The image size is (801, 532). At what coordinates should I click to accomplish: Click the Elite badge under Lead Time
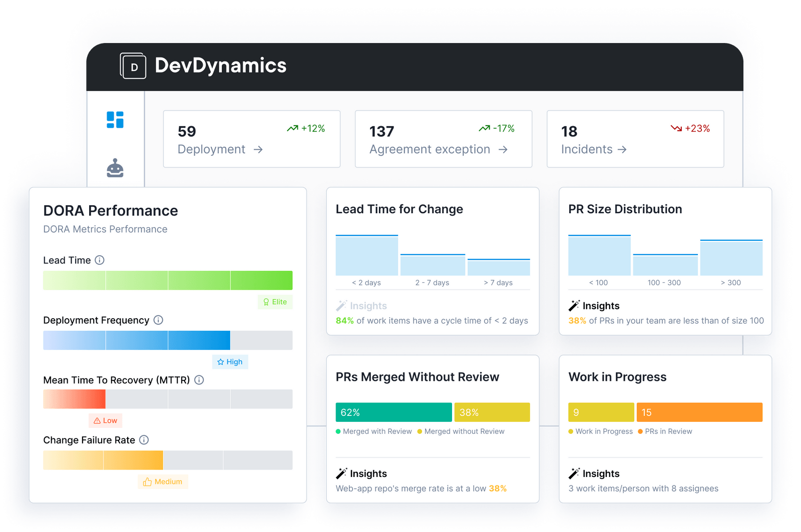pyautogui.click(x=275, y=302)
